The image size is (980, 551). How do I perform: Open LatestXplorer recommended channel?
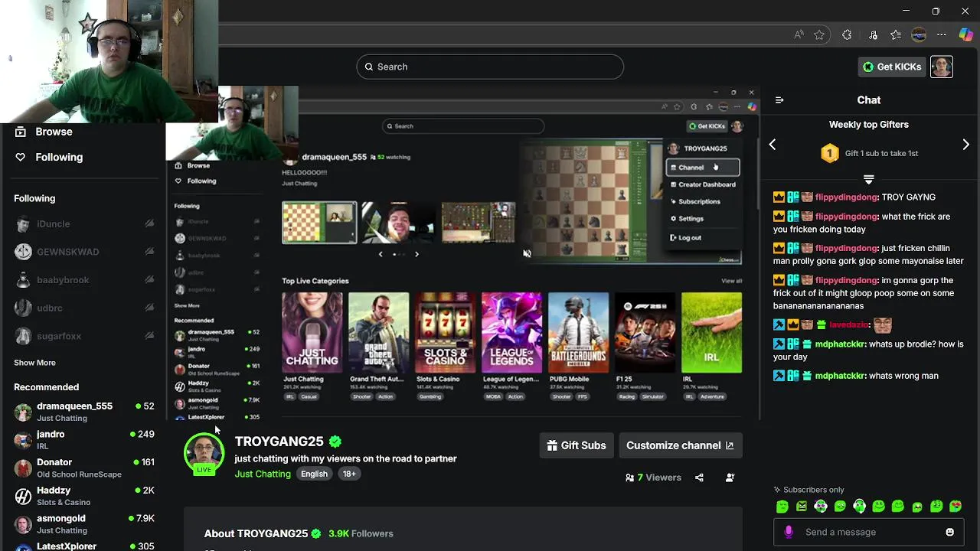click(x=84, y=546)
